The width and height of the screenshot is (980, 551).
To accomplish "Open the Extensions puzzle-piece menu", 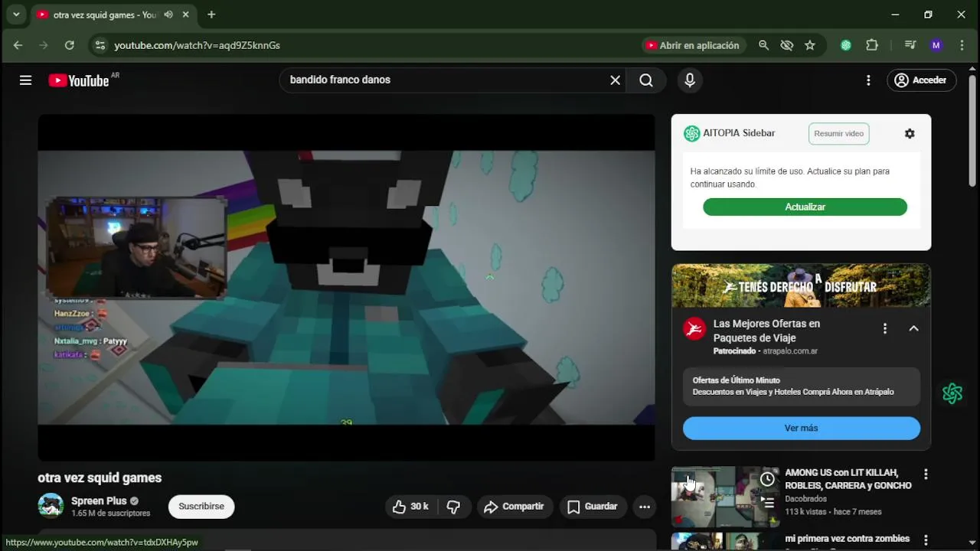I will pos(872,46).
